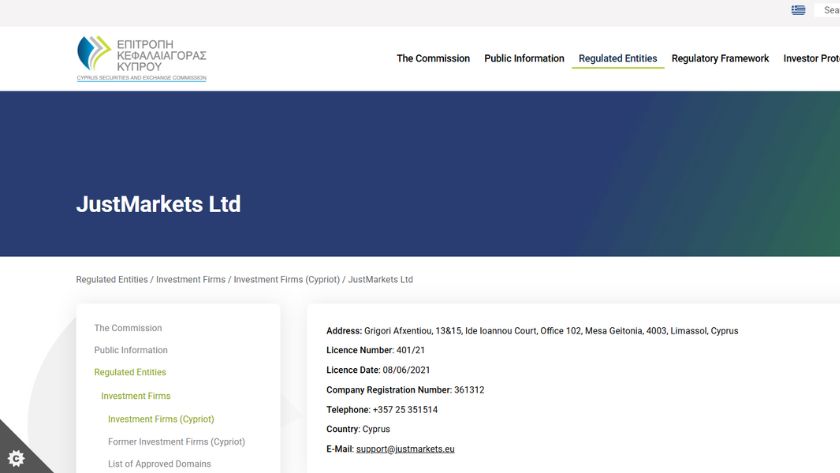Open The Commission top menu

pyautogui.click(x=433, y=59)
